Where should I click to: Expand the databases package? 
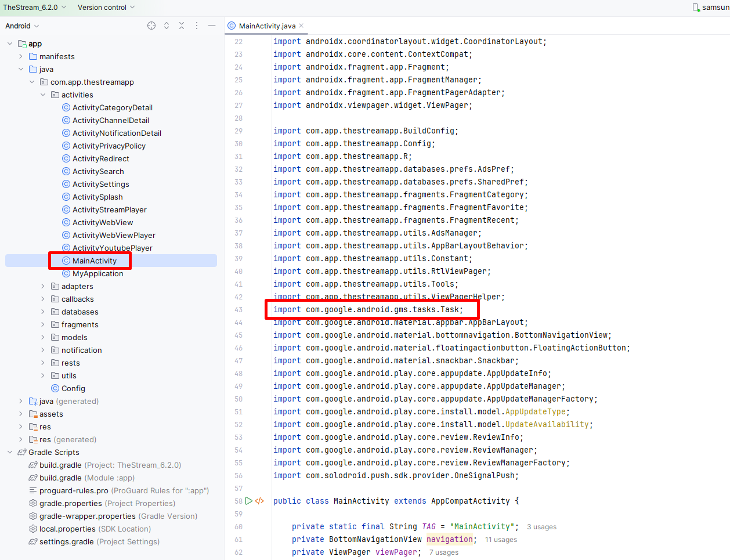pyautogui.click(x=43, y=312)
